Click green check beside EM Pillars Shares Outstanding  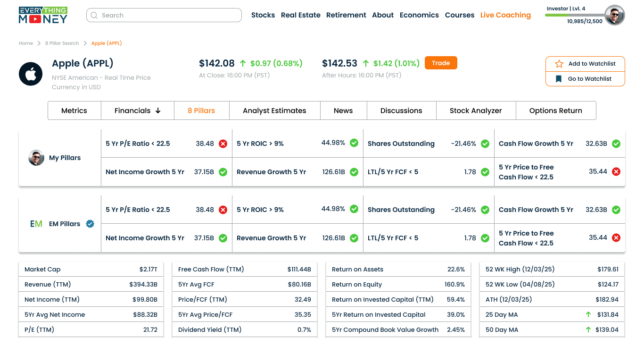[x=485, y=210]
